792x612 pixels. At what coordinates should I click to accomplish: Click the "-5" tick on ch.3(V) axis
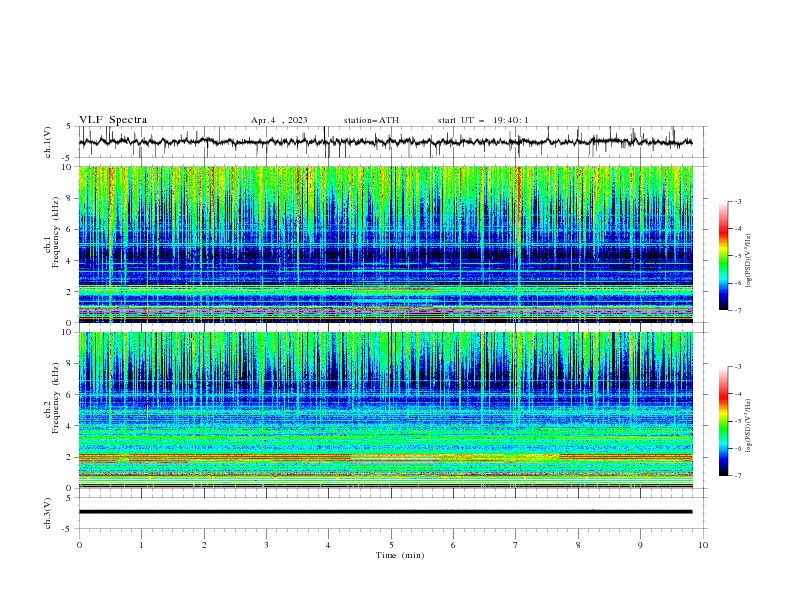point(67,529)
